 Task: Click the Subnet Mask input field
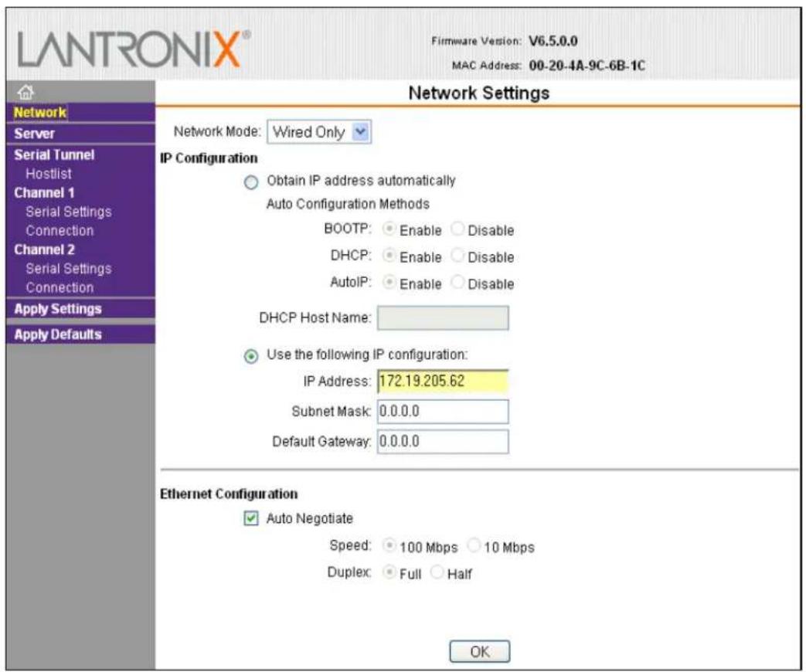point(443,412)
